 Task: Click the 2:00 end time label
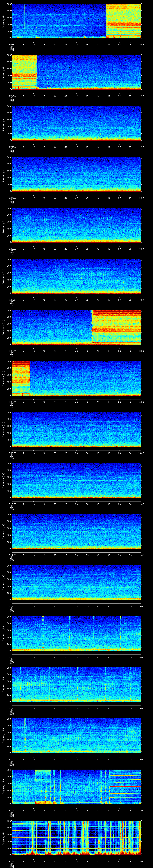click(141, 44)
